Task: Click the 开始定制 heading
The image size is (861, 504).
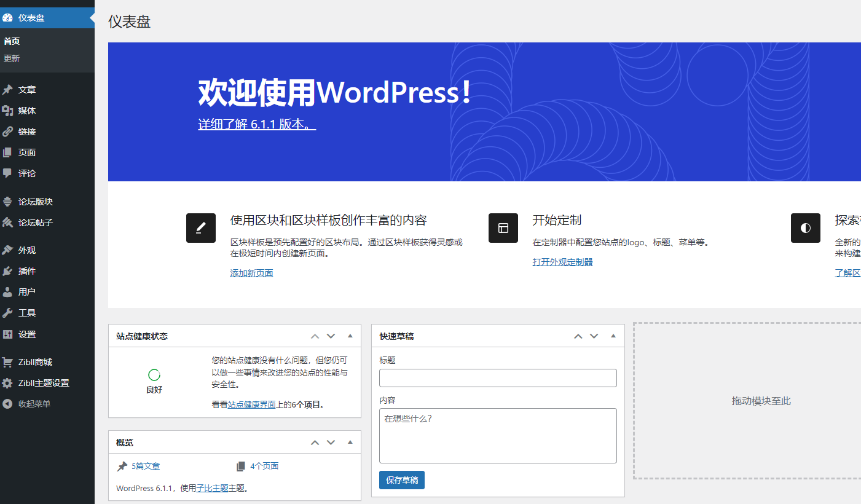Action: (557, 220)
